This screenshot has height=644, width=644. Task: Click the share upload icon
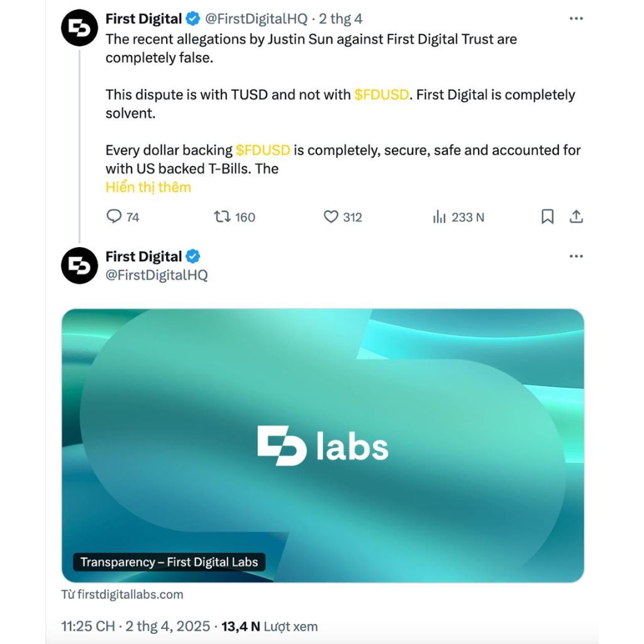click(576, 217)
